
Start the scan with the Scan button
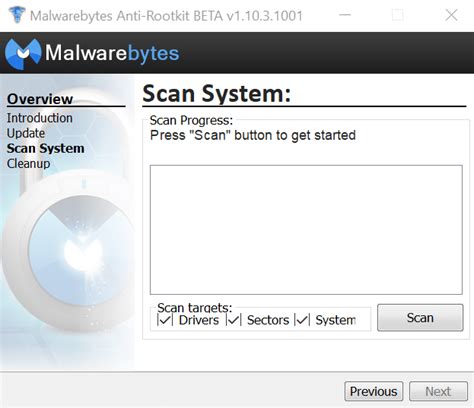[420, 317]
